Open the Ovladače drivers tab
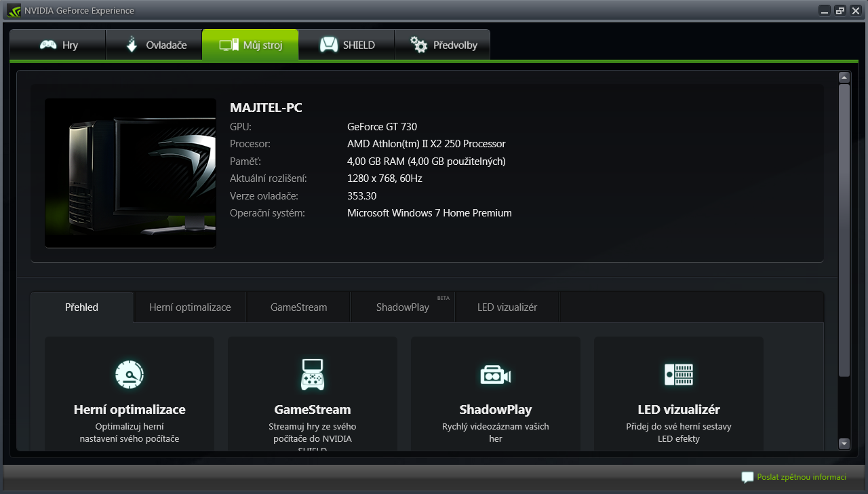 [x=155, y=45]
